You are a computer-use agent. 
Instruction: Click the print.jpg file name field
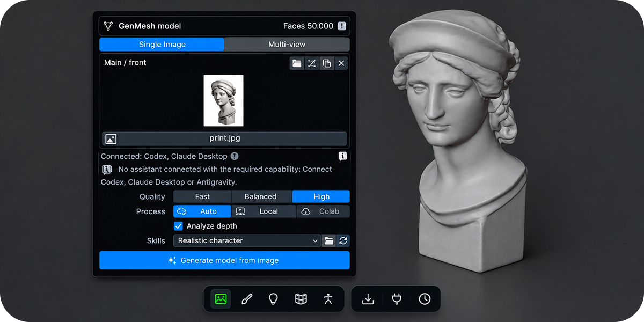[224, 138]
